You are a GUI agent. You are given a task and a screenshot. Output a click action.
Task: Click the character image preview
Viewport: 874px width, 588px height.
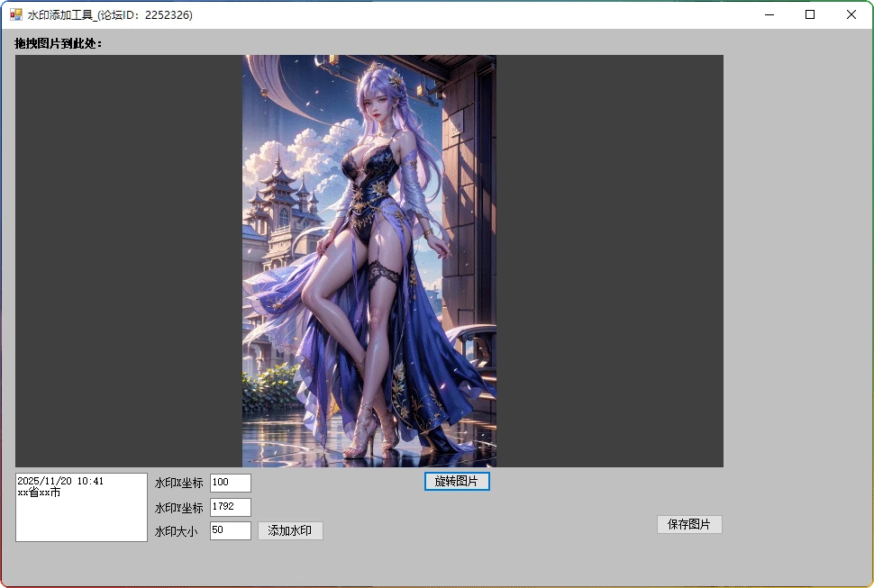click(369, 261)
